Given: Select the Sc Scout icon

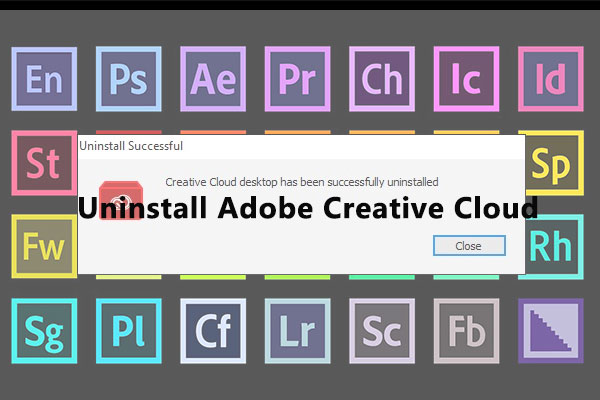Looking at the screenshot, I should 382,331.
